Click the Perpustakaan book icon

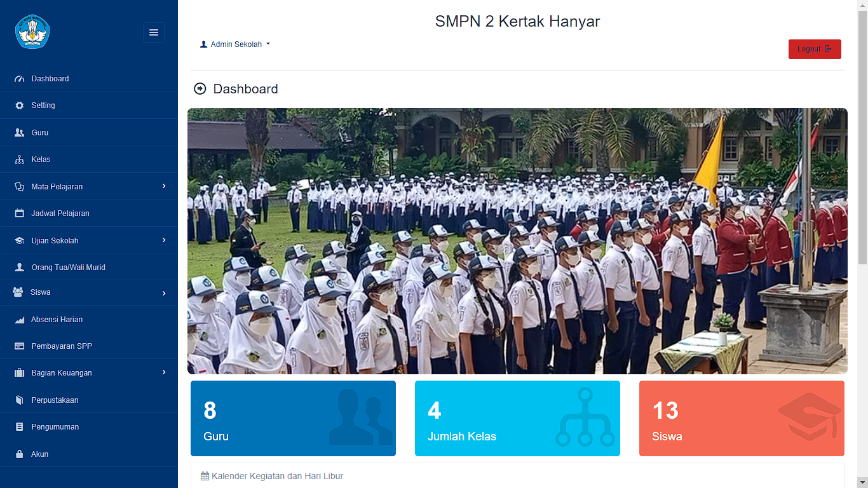(x=20, y=400)
